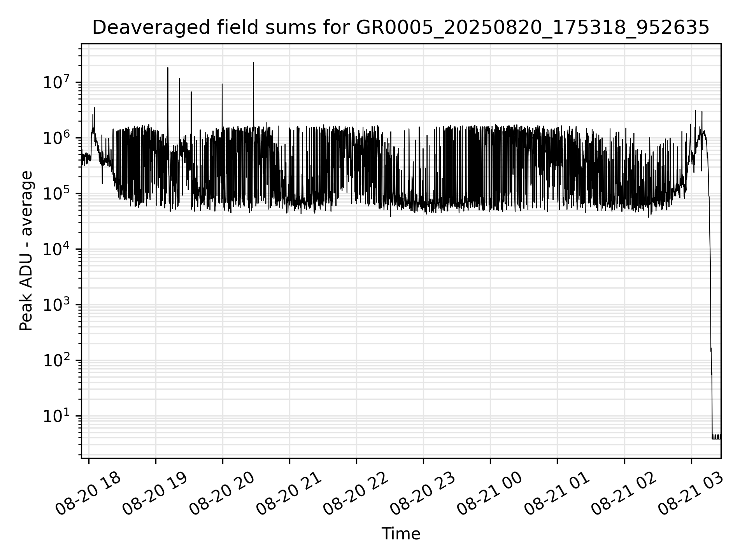This screenshot has width=747, height=560.
Task: Click the x tick label '08-20 21'
Action: pyautogui.click(x=289, y=494)
